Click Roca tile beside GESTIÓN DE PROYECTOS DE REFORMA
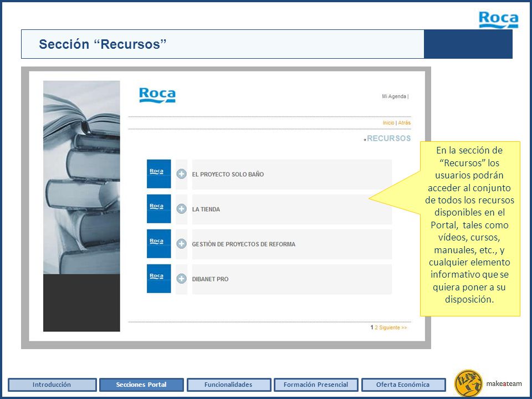532x399 pixels. click(x=159, y=244)
